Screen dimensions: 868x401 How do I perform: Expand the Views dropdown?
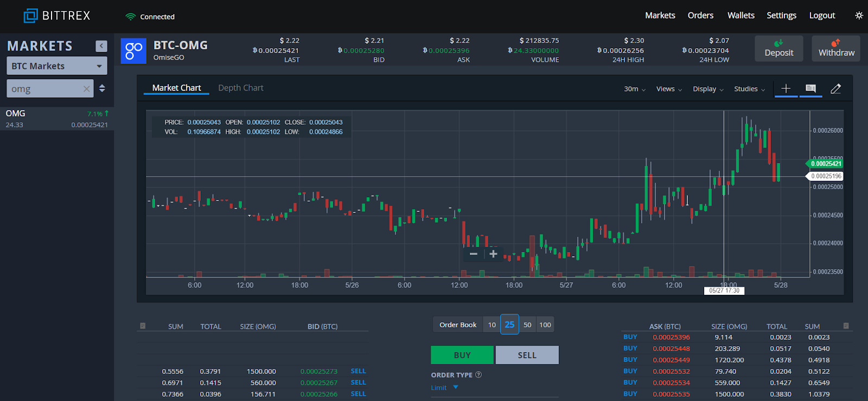point(669,89)
